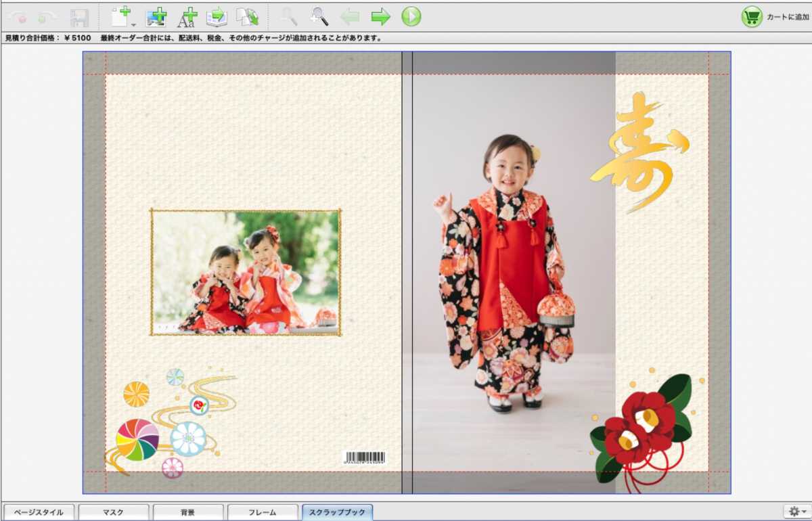Select the 背景 tab
Image resolution: width=812 pixels, height=521 pixels.
(x=187, y=512)
